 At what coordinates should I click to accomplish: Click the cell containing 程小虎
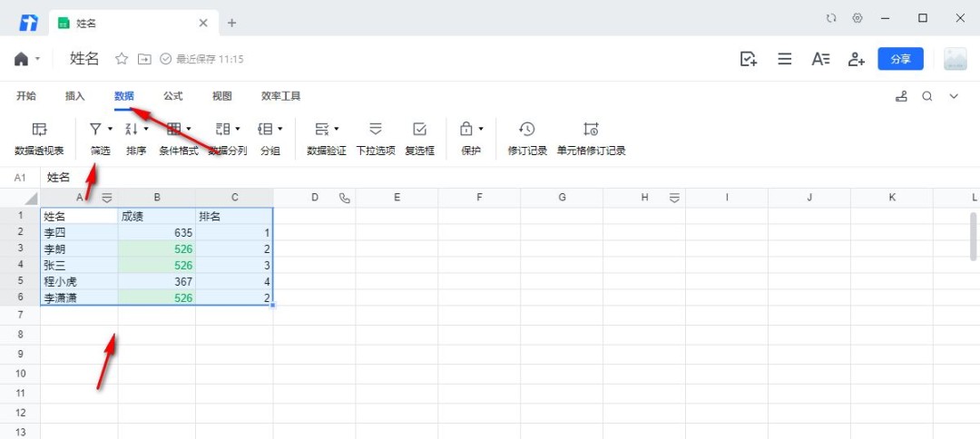[79, 281]
